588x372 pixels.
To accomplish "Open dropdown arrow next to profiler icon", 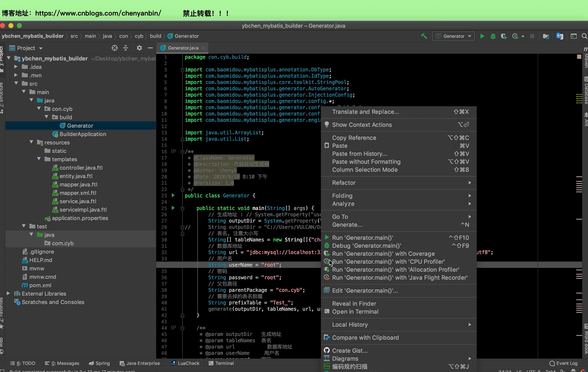I will click(x=523, y=36).
